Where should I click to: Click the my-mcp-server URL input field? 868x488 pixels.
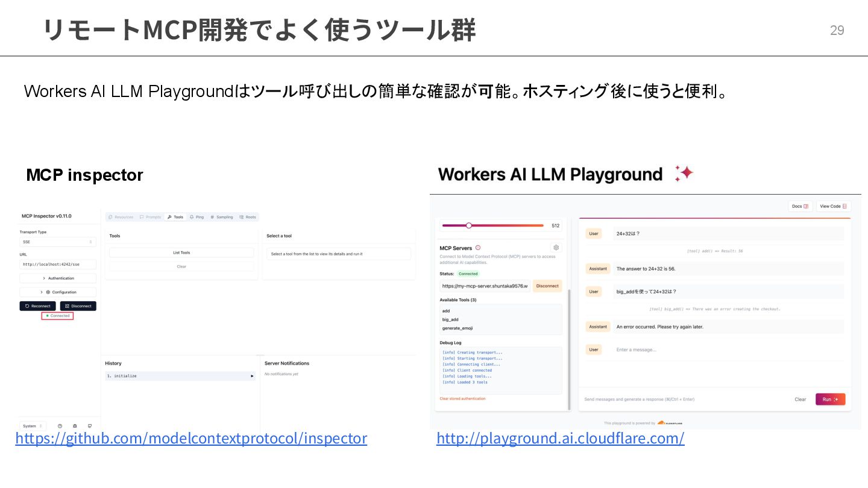pyautogui.click(x=485, y=286)
